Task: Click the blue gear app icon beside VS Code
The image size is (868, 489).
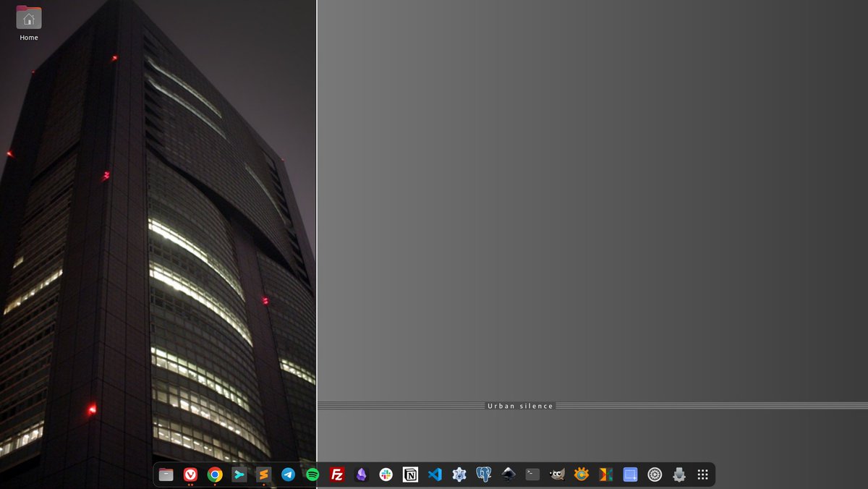Action: point(459,475)
